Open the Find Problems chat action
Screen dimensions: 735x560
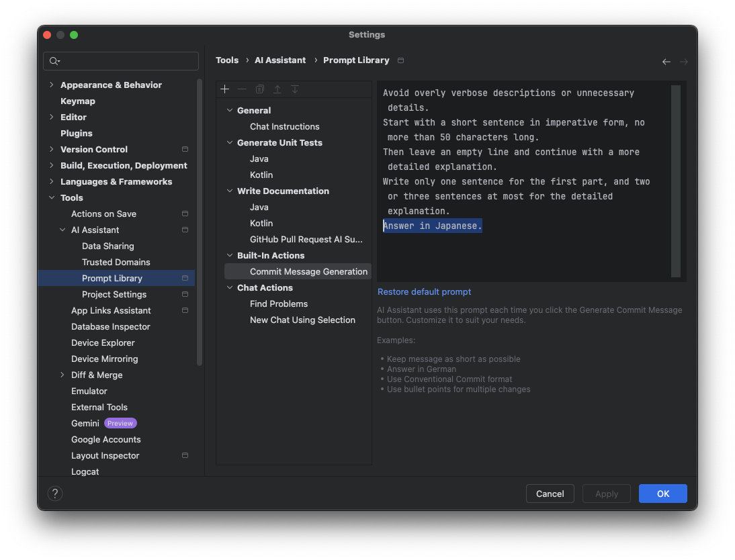[x=279, y=304]
